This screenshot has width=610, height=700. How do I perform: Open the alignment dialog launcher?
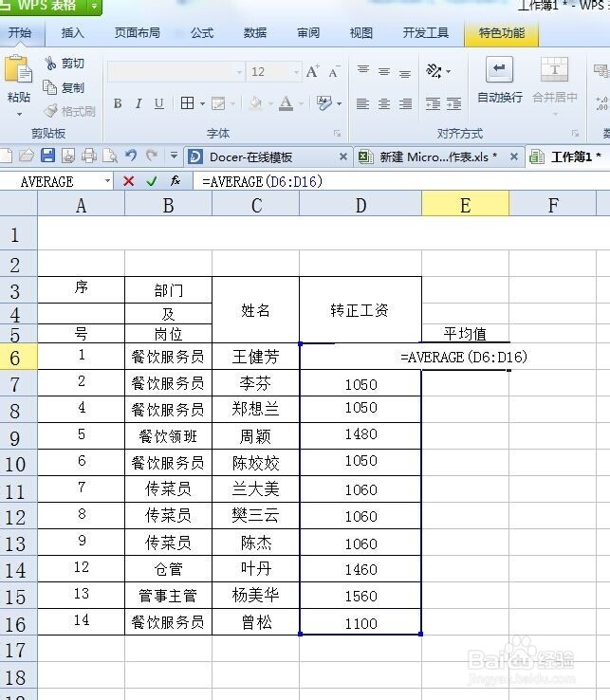575,133
